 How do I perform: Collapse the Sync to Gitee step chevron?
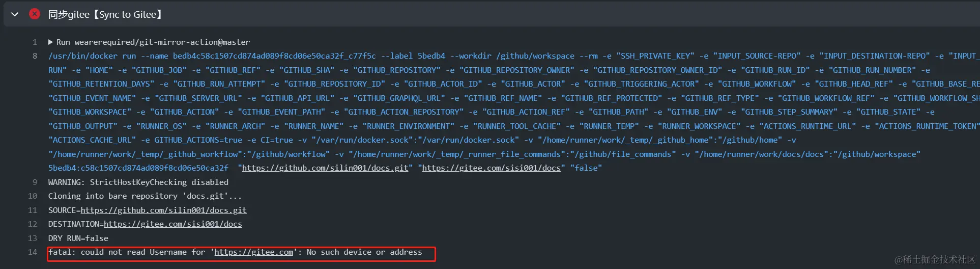pyautogui.click(x=15, y=14)
